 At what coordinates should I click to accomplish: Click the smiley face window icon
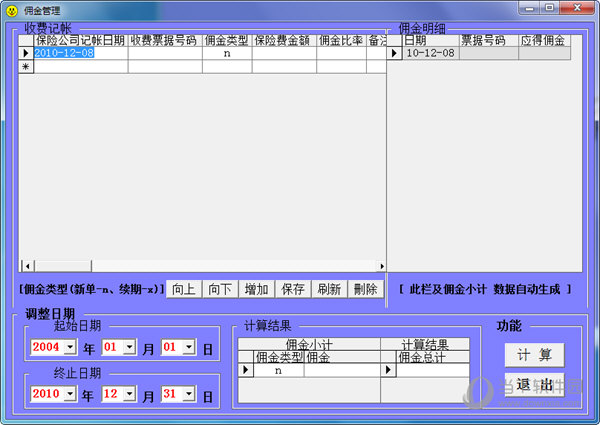[12, 11]
